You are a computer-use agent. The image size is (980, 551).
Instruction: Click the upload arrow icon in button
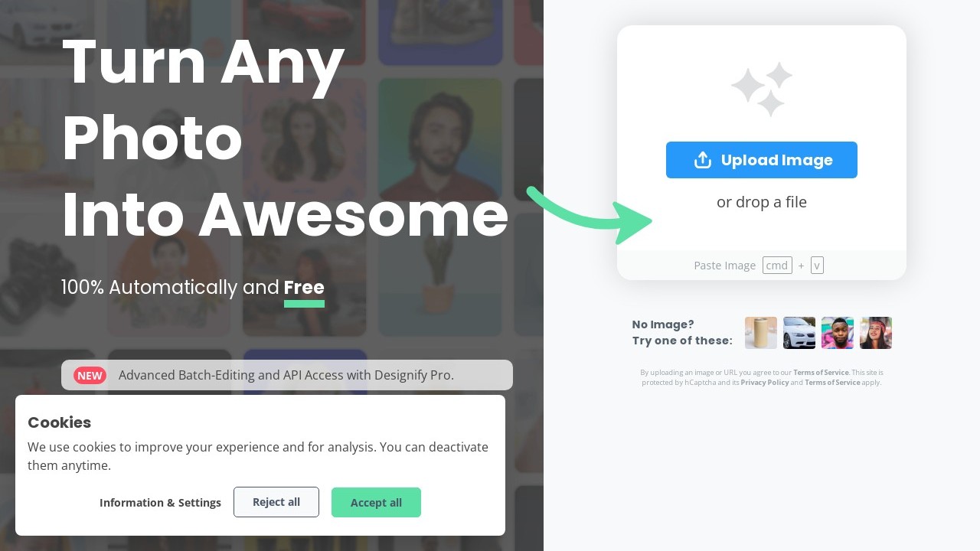pyautogui.click(x=702, y=160)
